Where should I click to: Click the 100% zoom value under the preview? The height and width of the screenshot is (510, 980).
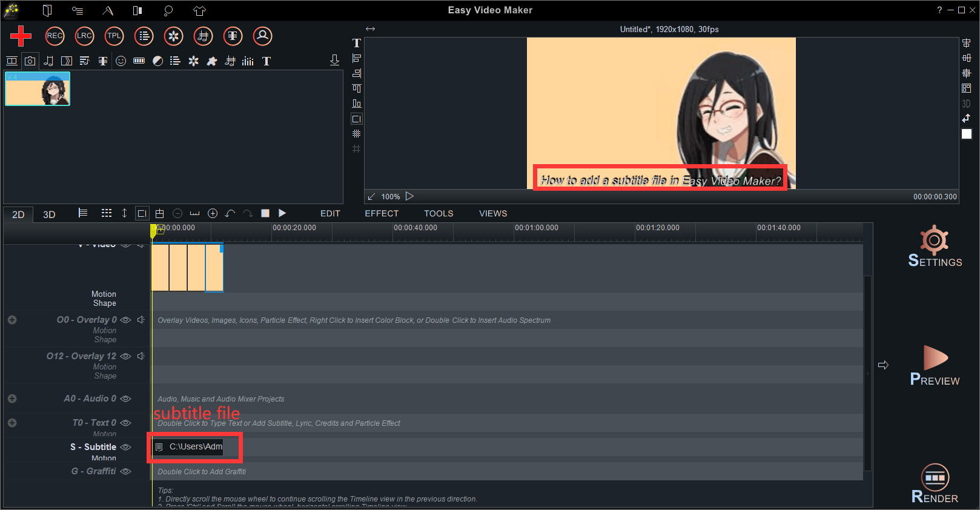coord(391,197)
